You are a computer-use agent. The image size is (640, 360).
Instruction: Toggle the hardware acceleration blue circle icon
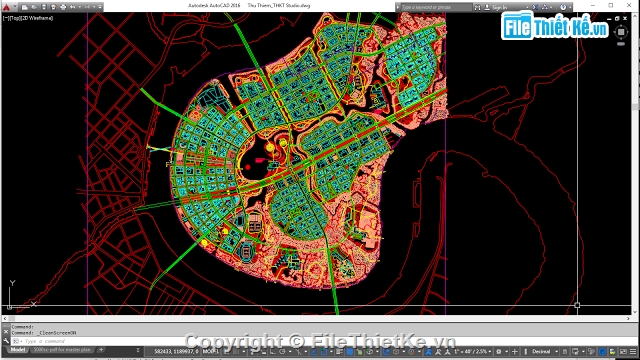point(602,351)
